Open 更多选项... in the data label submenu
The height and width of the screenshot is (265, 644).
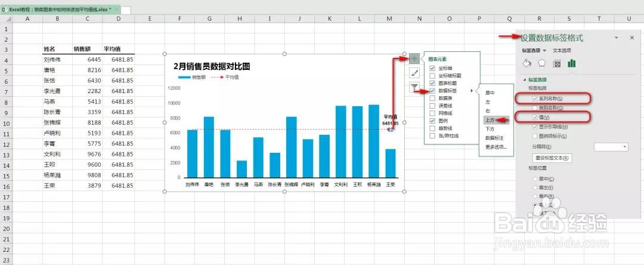496,147
